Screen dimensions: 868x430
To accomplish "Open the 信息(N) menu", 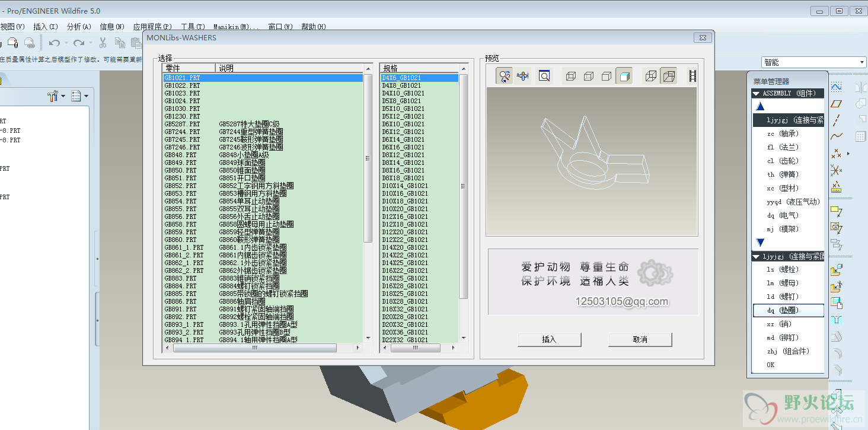I will click(x=112, y=27).
